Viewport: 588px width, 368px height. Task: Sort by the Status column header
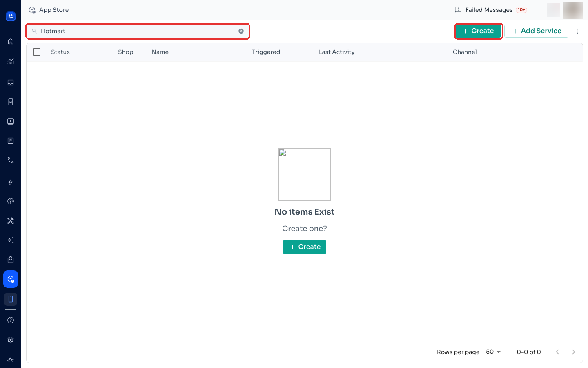[60, 52]
